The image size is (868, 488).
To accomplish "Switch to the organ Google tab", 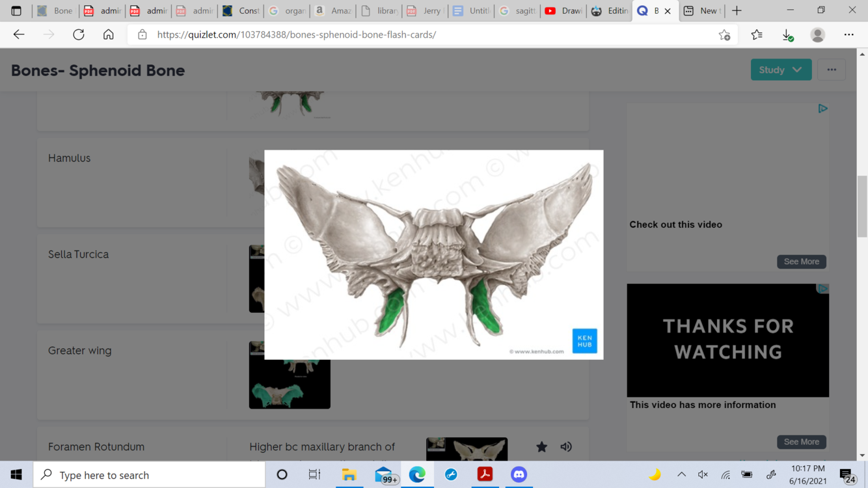I will [x=287, y=11].
